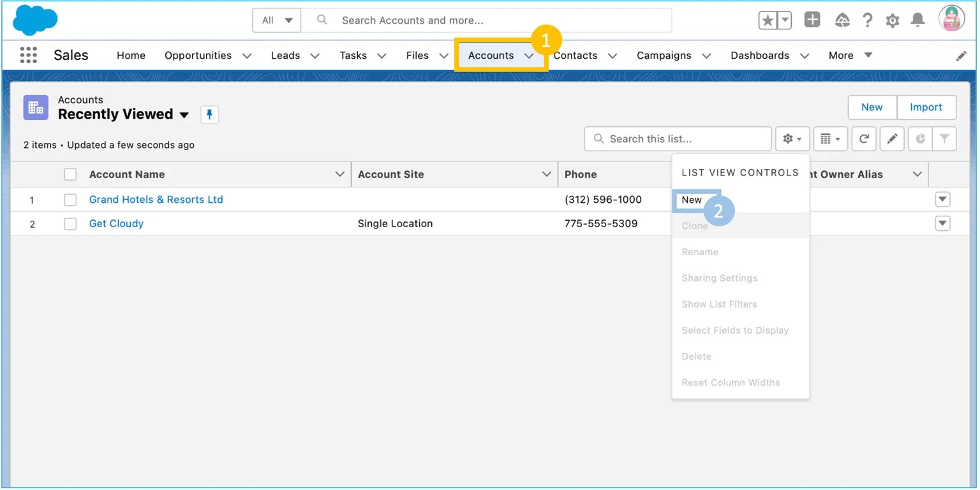Go to the Dashboards tab

[760, 56]
